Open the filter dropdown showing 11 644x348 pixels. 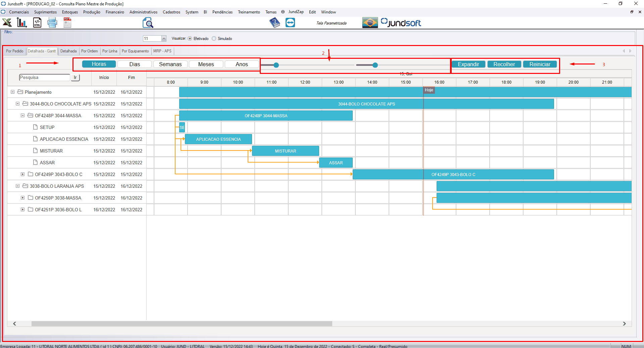tap(164, 39)
